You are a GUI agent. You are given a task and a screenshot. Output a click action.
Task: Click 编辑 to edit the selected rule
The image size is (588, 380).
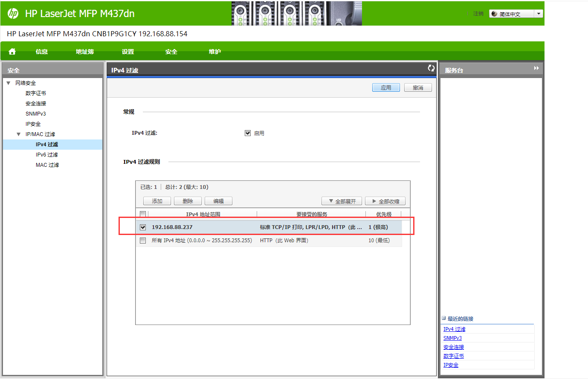click(218, 201)
